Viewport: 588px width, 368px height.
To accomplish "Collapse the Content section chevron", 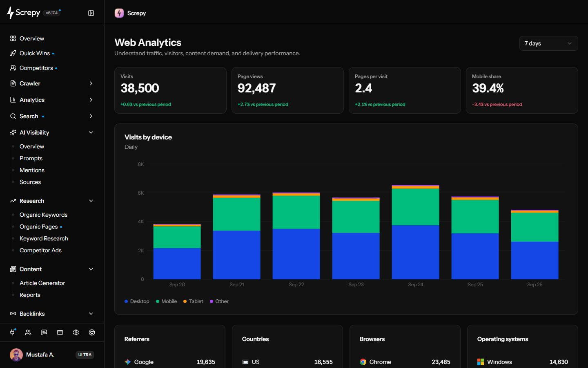I will [91, 269].
